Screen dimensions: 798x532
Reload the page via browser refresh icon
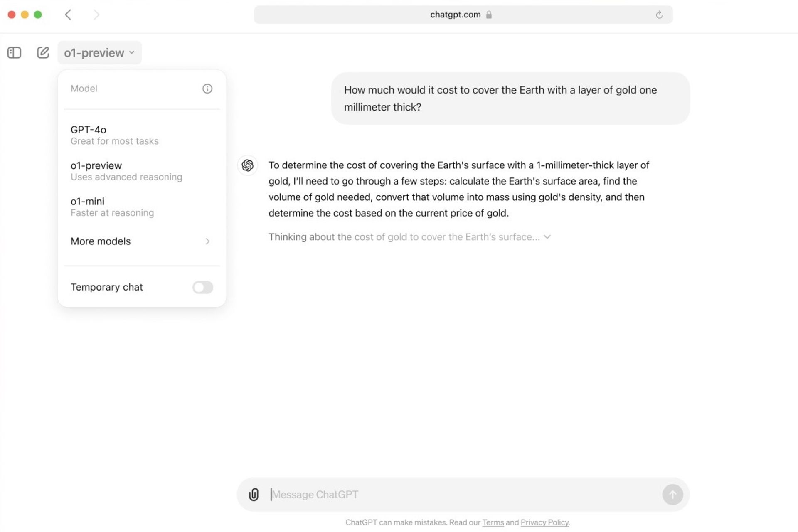coord(659,15)
